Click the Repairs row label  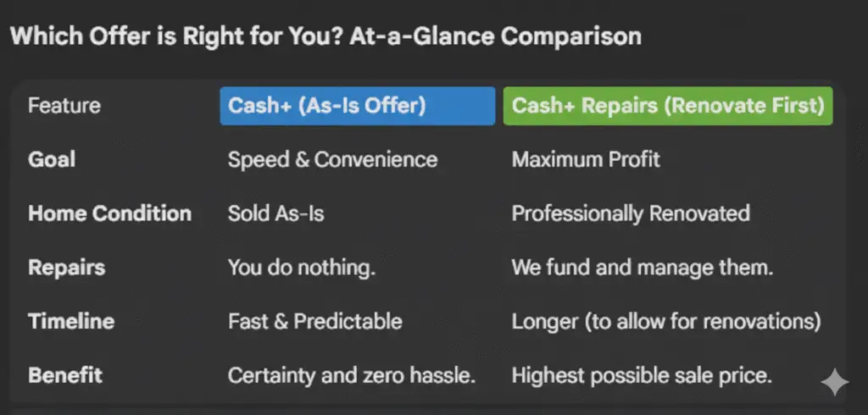(66, 268)
